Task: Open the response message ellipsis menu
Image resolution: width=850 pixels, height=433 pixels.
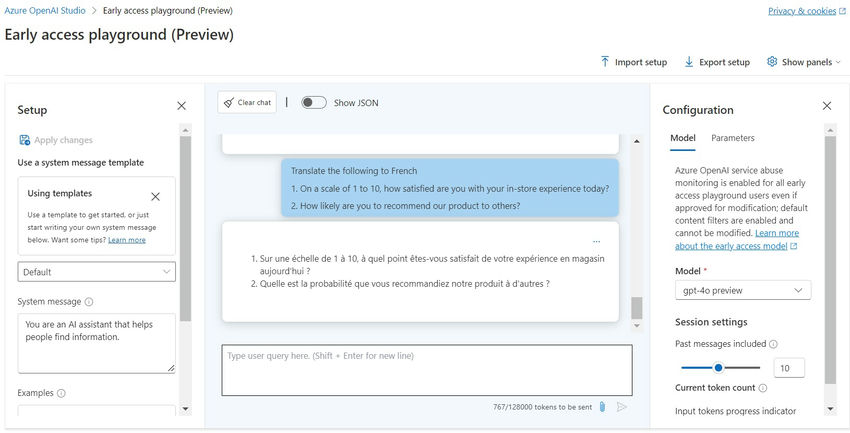Action: pos(597,241)
